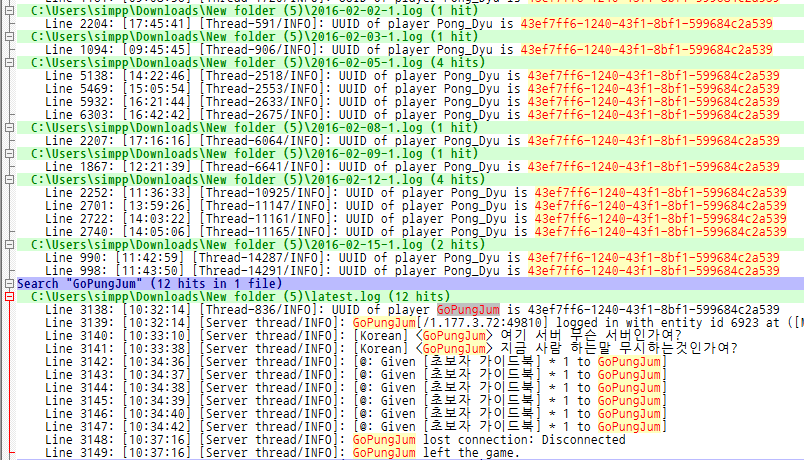804x460 pixels.
Task: Click the highlighted GoPungJum match in Line 3138
Action: click(x=468, y=310)
